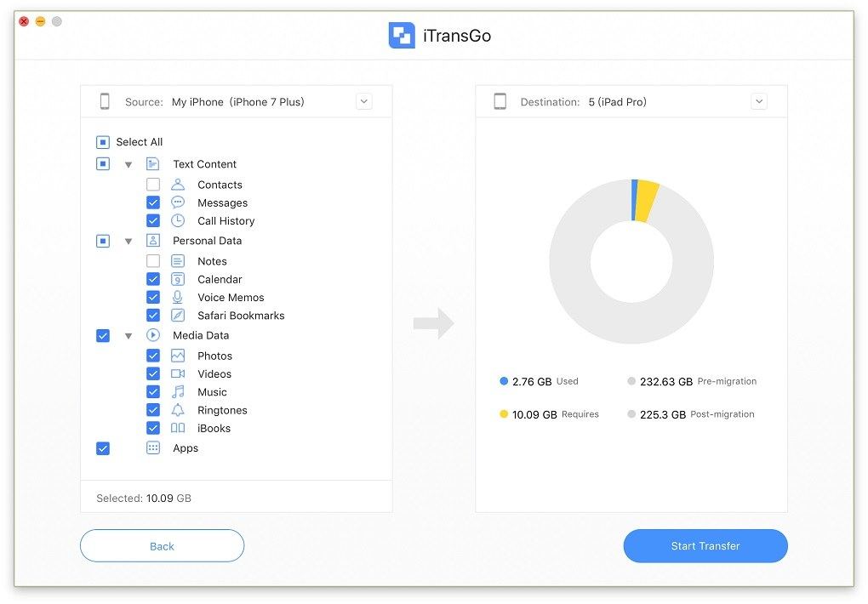Uncheck the Safari Bookmarks checkbox
This screenshot has width=868, height=604.
click(153, 316)
